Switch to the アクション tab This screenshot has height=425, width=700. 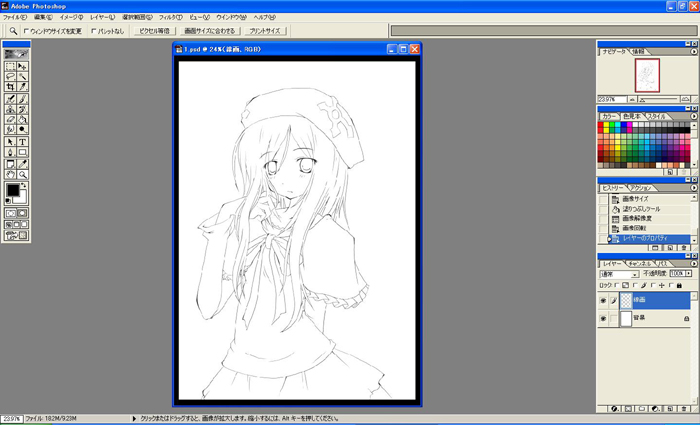(642, 188)
